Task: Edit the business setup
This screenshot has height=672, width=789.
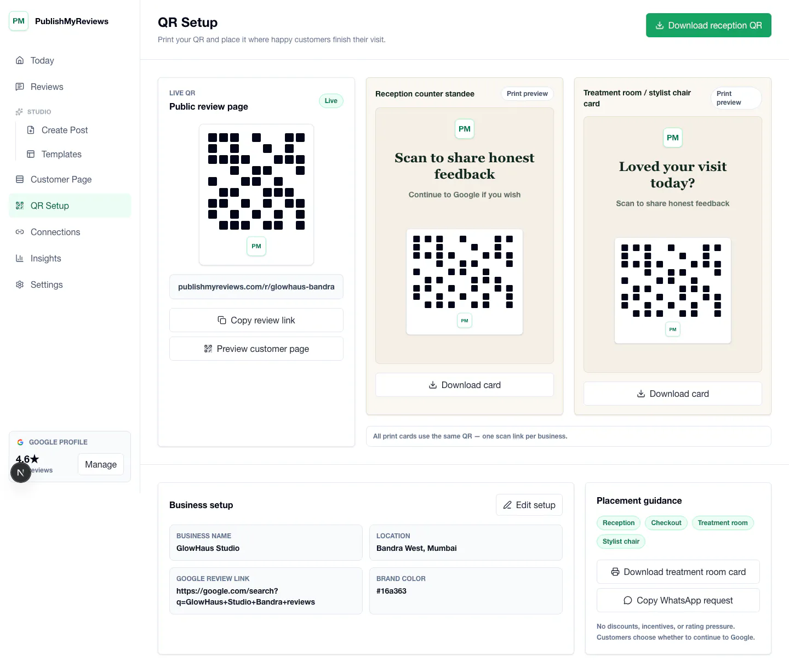Action: coord(529,505)
